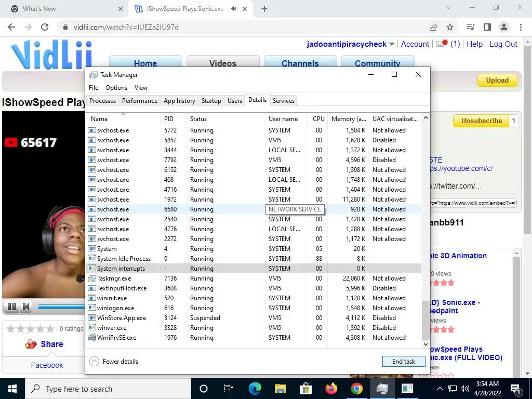This screenshot has width=532, height=399.
Task: Click Task Manager vertical scrollbar thumb
Action: 425,320
